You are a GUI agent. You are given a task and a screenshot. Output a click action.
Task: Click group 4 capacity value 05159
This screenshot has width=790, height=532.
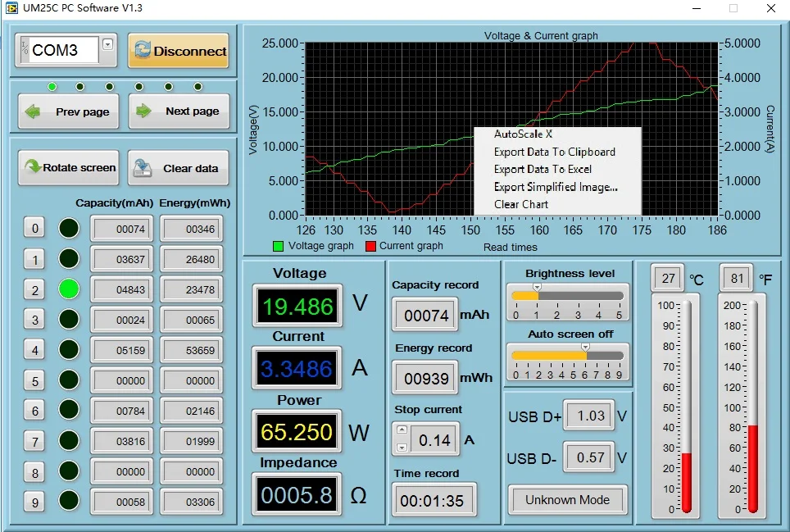pos(122,350)
